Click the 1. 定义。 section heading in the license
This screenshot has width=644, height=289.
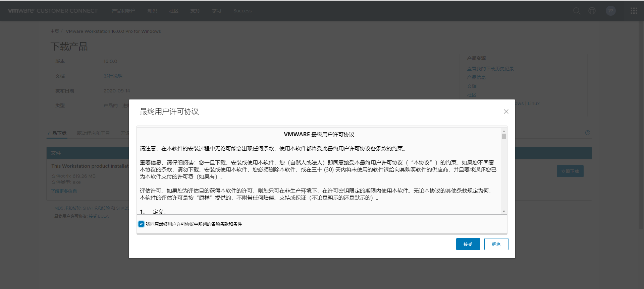[x=153, y=212]
